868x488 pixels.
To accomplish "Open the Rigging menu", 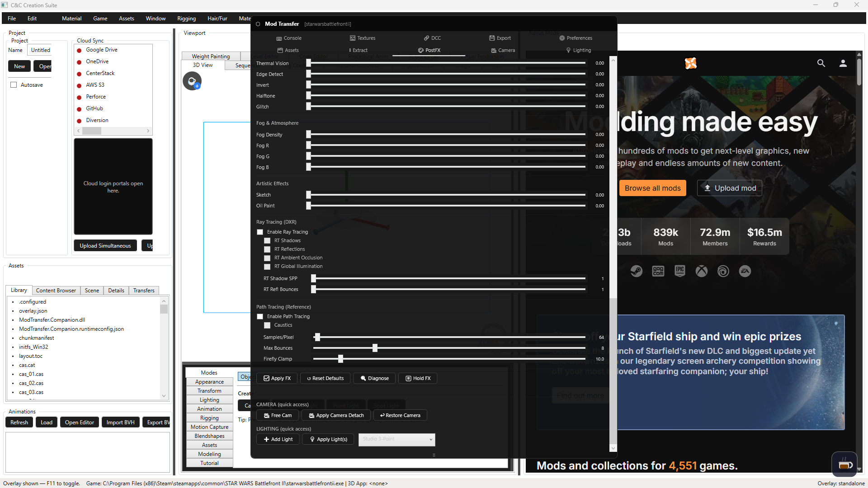I will [186, 19].
